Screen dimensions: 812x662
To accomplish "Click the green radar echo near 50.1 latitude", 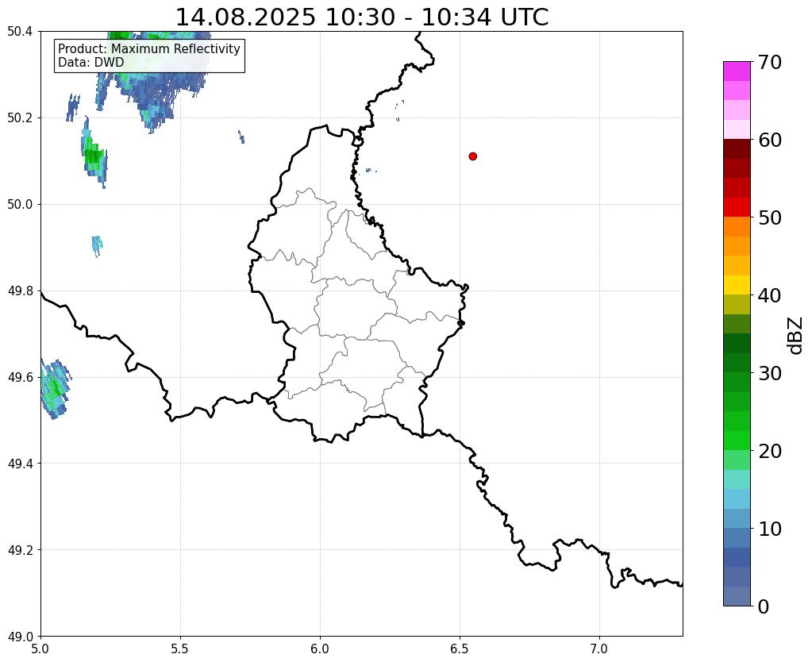I will coord(94,154).
